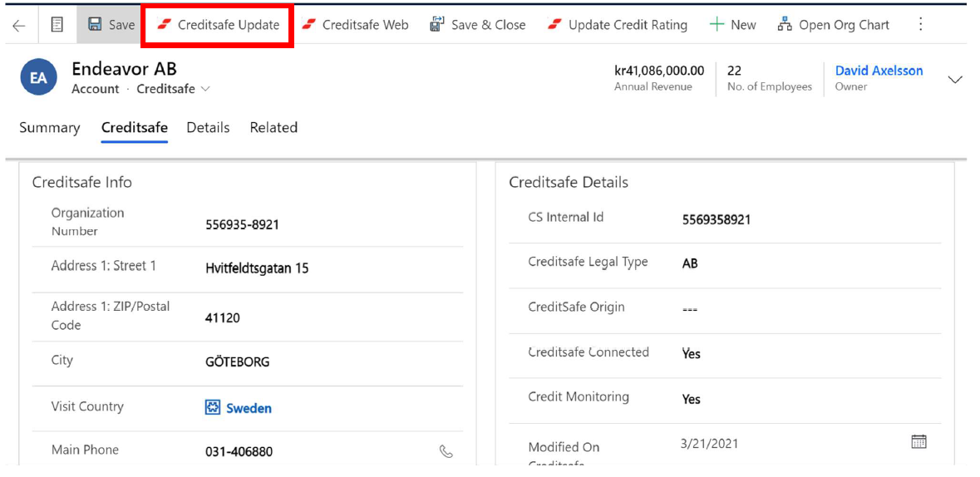
Task: Expand the header details chevron
Action: (955, 80)
